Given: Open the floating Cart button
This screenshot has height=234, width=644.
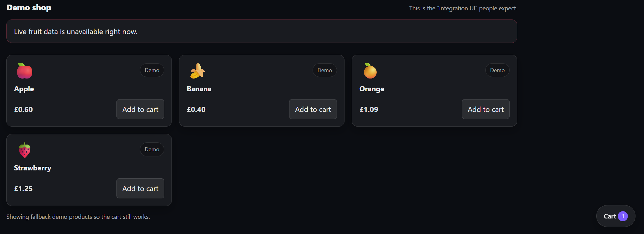Looking at the screenshot, I should click(616, 216).
